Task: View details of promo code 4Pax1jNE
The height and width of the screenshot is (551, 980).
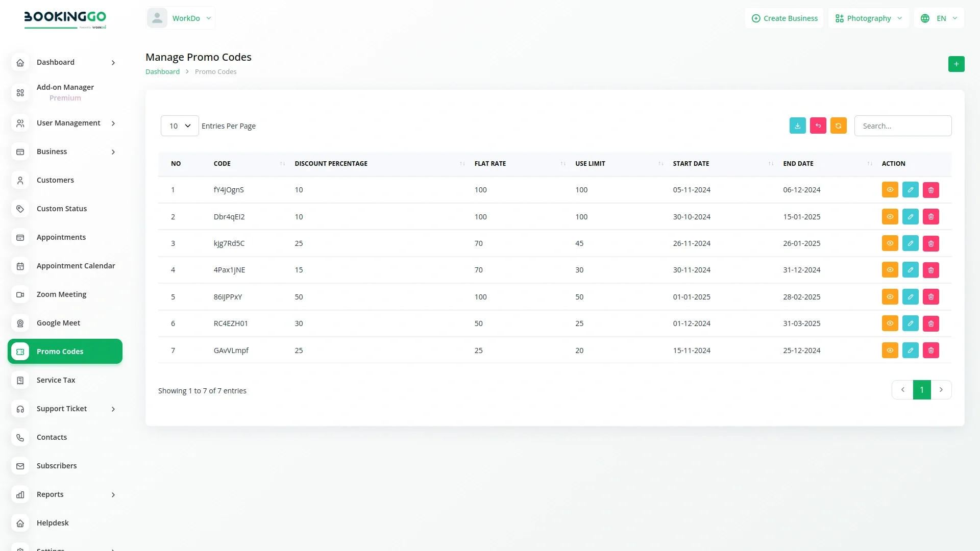Action: pos(890,270)
